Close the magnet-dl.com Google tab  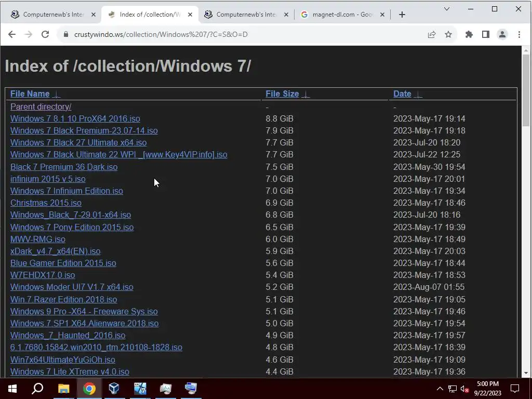tap(382, 15)
